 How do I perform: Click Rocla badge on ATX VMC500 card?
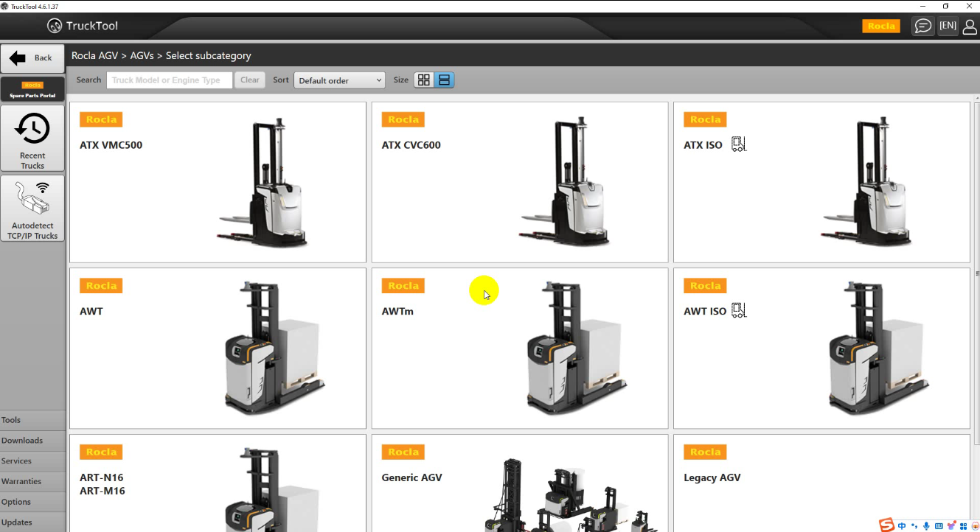tap(102, 119)
